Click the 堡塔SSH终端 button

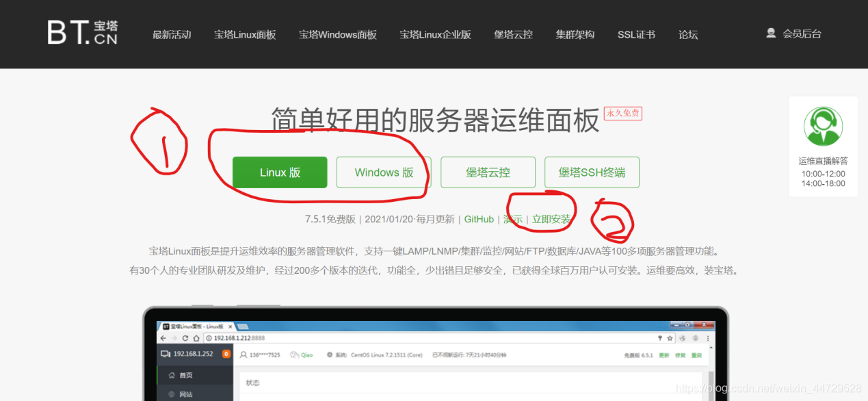(x=592, y=172)
